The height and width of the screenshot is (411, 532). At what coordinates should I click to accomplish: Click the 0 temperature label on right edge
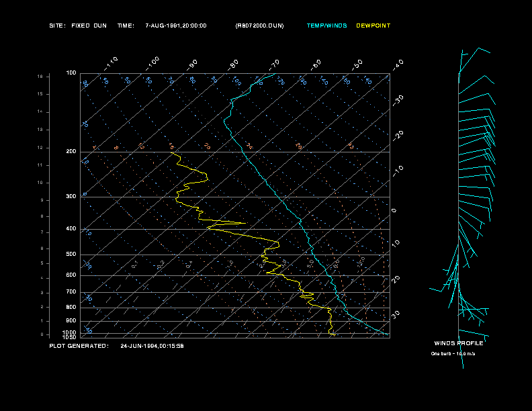click(394, 211)
